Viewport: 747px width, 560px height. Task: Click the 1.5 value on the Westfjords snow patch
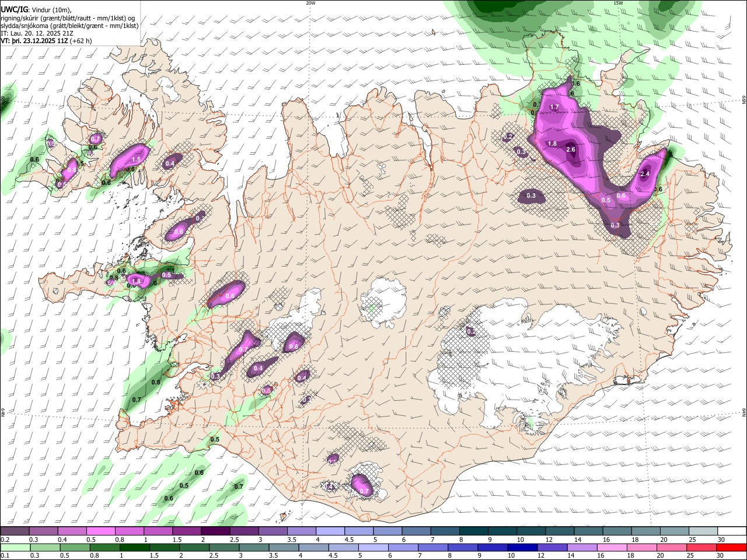(137, 159)
